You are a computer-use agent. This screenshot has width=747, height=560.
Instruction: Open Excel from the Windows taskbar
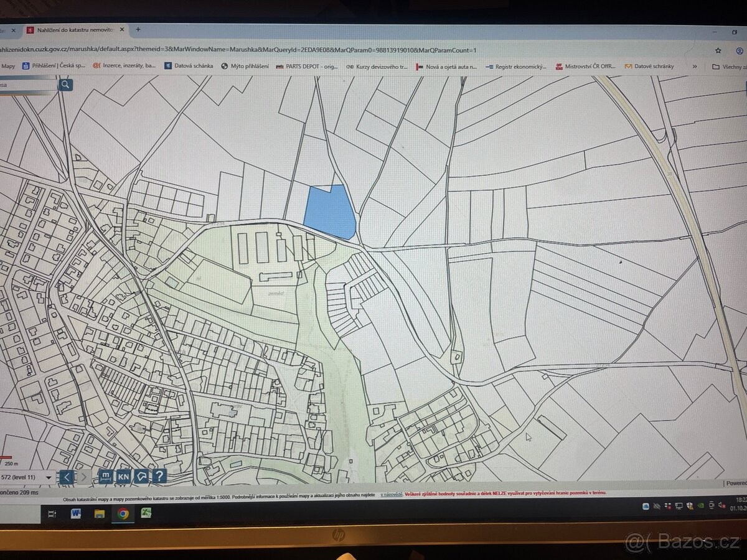tap(146, 513)
